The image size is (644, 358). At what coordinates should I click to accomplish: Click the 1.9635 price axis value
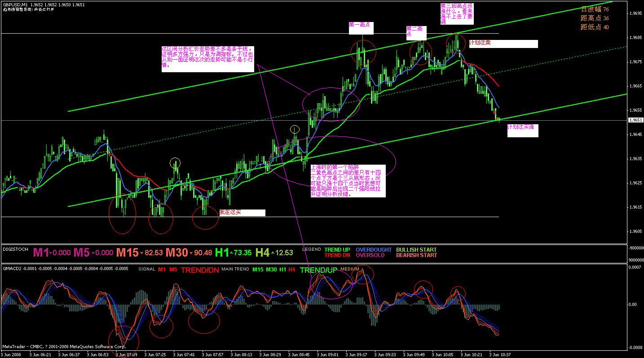tap(635, 159)
